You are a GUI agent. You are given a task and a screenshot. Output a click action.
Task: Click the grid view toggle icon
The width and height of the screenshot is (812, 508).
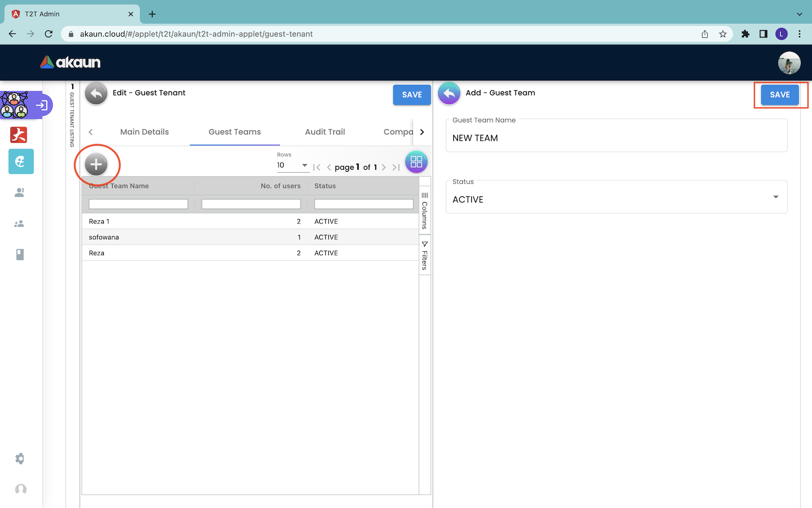point(416,162)
